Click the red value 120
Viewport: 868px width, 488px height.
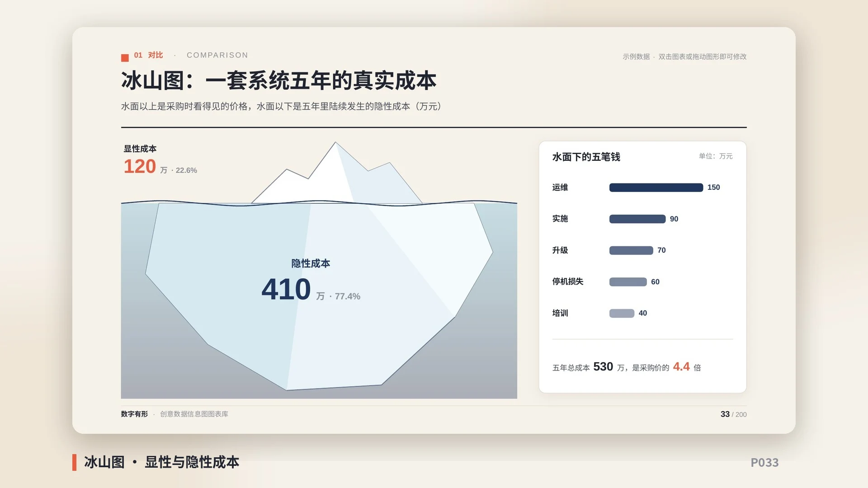(140, 166)
